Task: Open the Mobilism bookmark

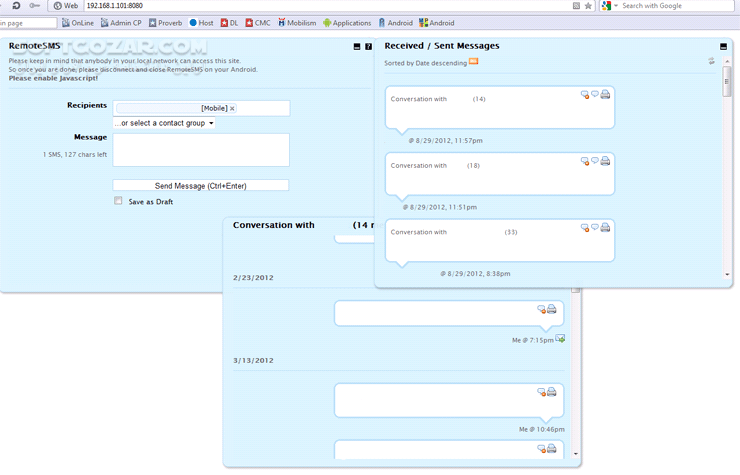Action: [297, 23]
